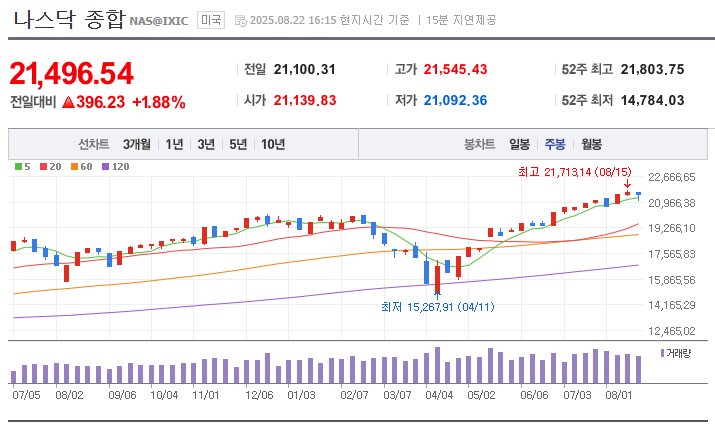Viewport: 715px width, 430px height.
Task: Click the 52-week low 14,784.03
Action: tap(653, 100)
